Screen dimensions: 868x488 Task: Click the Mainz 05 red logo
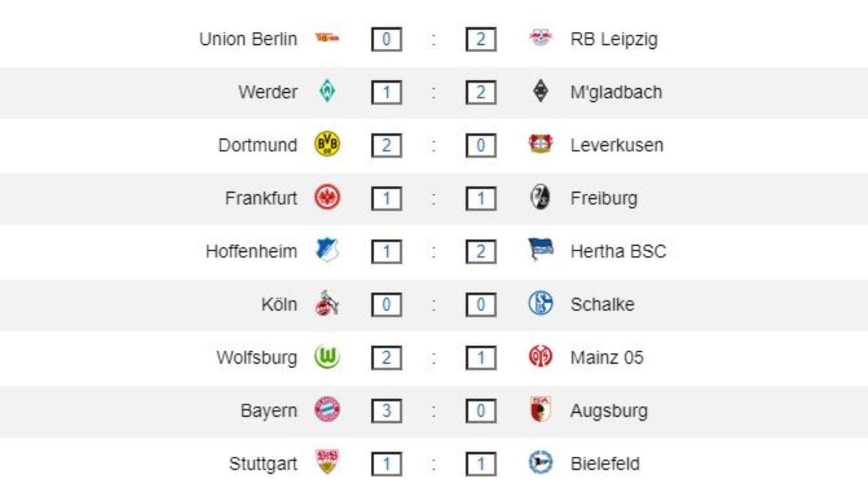coord(540,357)
